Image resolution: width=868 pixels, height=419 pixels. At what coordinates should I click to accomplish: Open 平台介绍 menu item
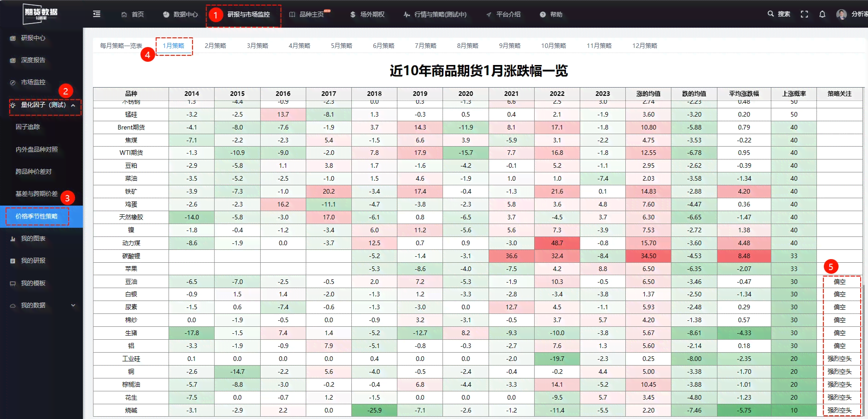pos(508,14)
